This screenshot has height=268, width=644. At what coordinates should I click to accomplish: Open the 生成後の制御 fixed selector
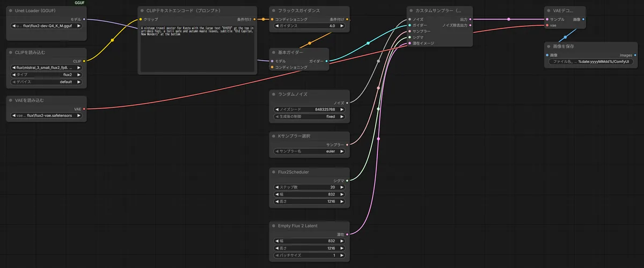click(x=309, y=117)
